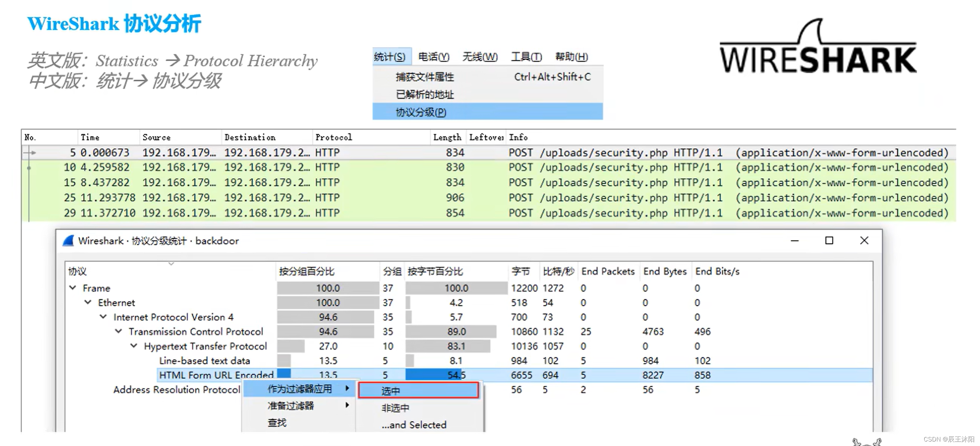Image resolution: width=980 pixels, height=446 pixels.
Task: Click the Leftover column header
Action: pos(486,137)
